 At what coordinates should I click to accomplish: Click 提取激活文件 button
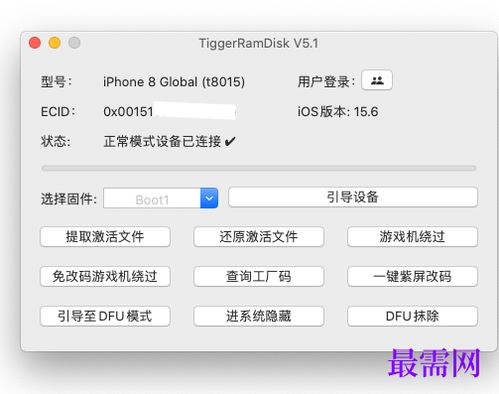pyautogui.click(x=105, y=237)
